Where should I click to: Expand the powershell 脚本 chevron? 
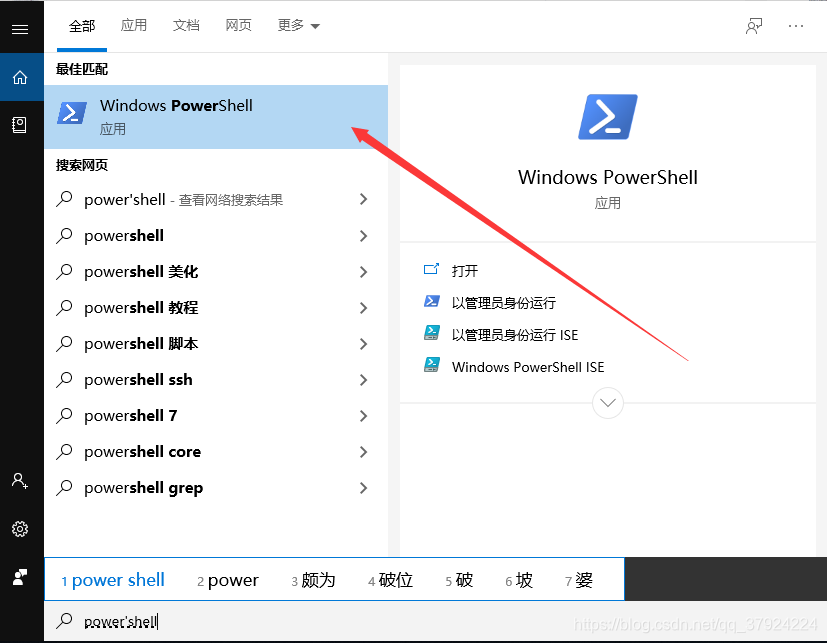click(363, 344)
